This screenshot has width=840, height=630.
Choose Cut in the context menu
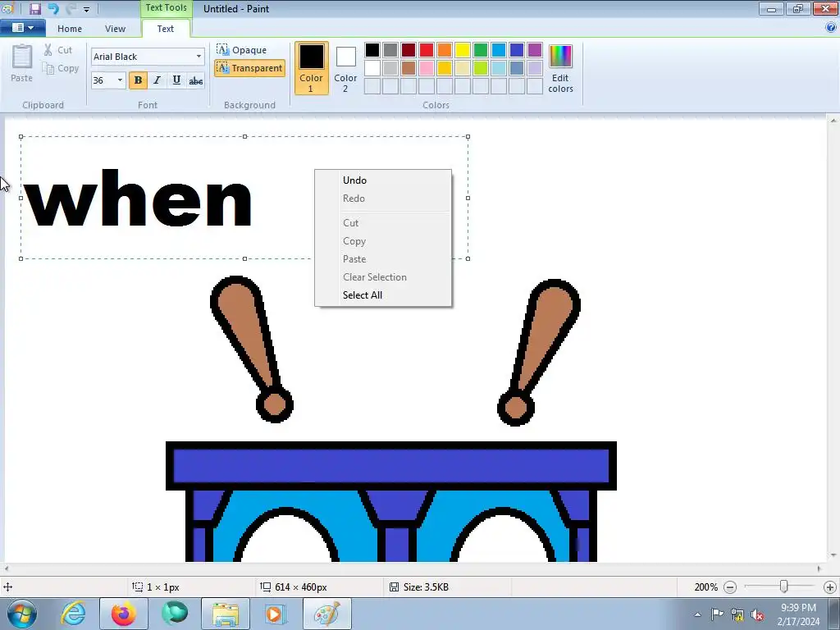(383, 223)
